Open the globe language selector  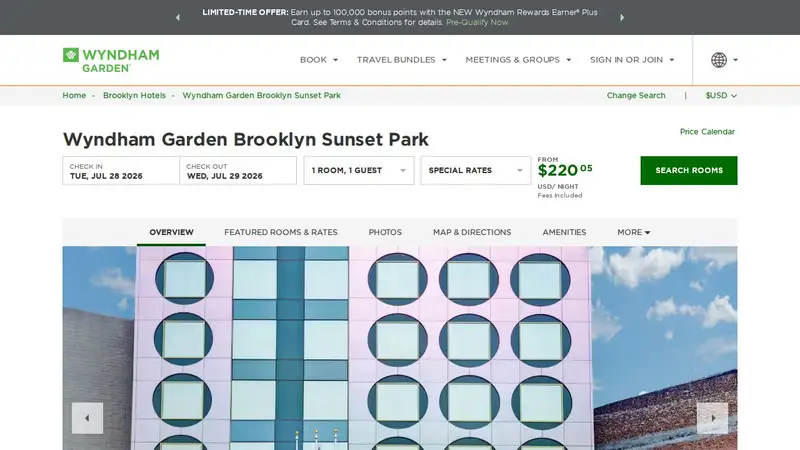pyautogui.click(x=724, y=60)
